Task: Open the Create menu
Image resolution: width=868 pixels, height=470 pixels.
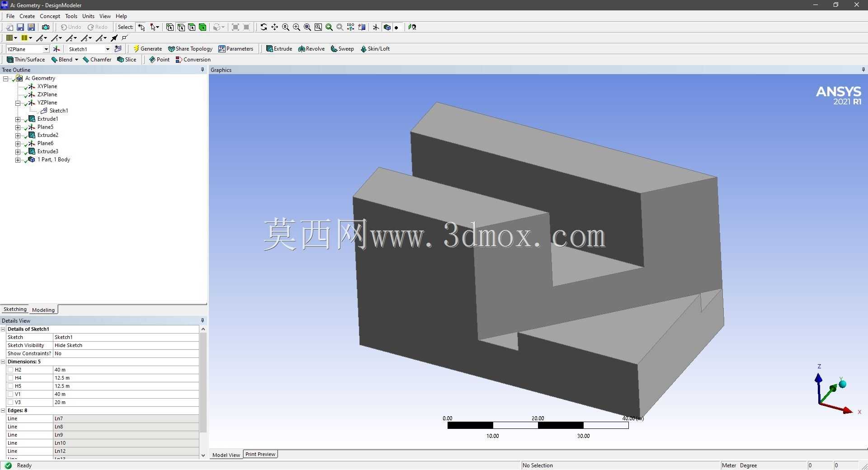Action: point(27,16)
